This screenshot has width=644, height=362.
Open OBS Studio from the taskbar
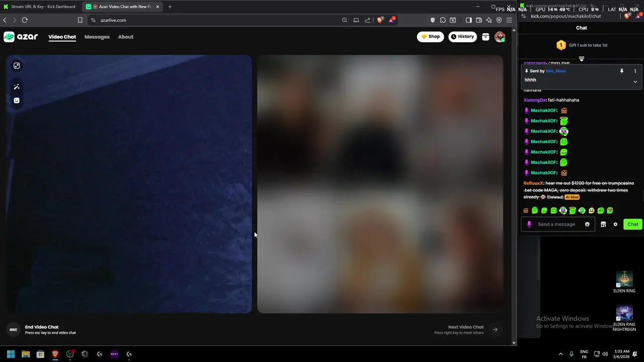pos(70,354)
